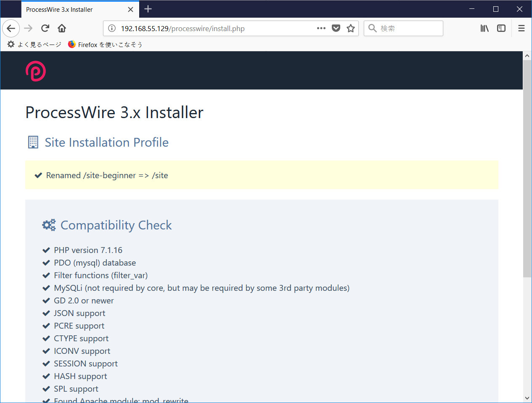
Task: Click the site information icon in address bar
Action: pyautogui.click(x=111, y=28)
